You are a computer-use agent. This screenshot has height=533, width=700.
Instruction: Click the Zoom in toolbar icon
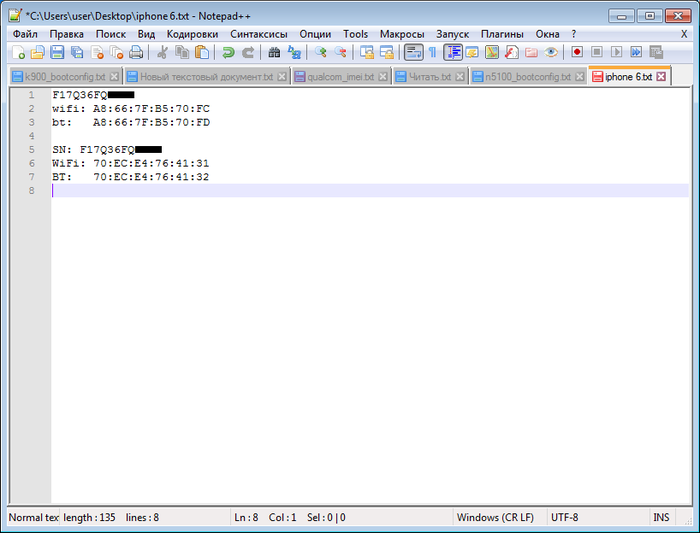(320, 52)
